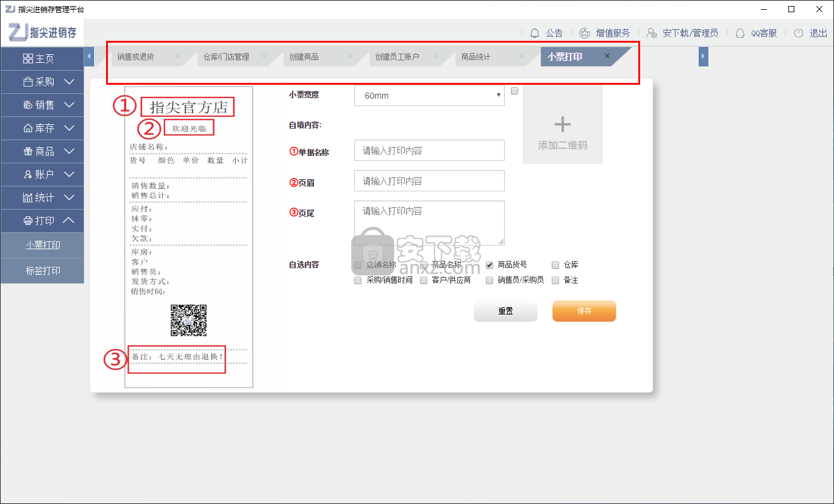Image resolution: width=834 pixels, height=504 pixels.
Task: Uncheck the 商品货号 checkbox
Action: [x=490, y=265]
